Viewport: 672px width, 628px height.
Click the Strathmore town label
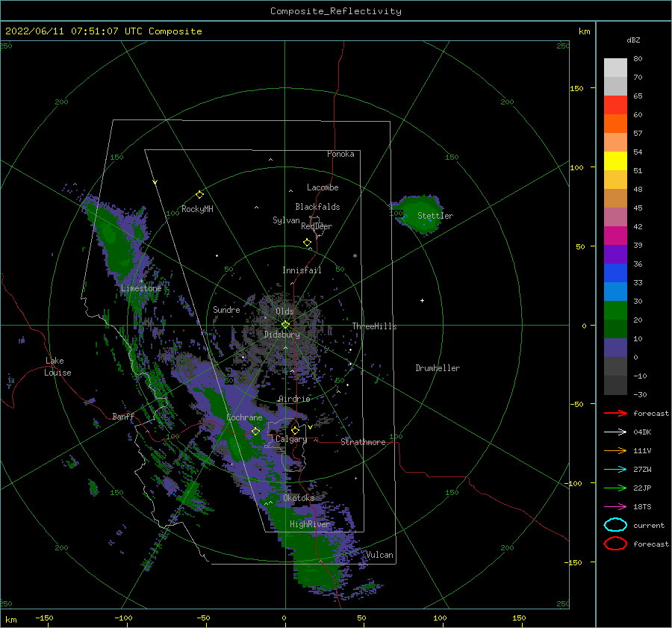point(363,442)
